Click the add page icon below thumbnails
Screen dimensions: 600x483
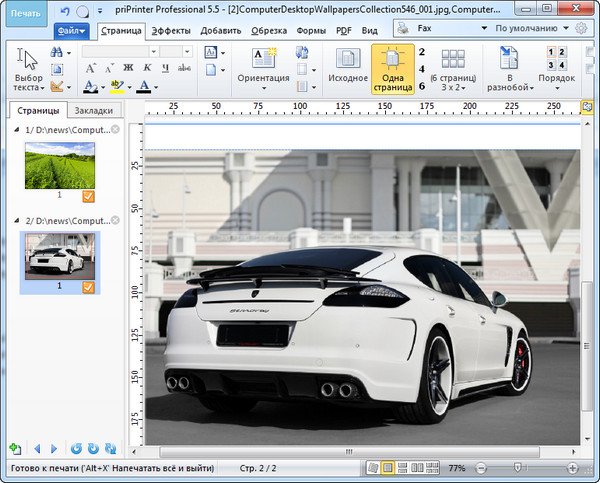(x=14, y=449)
